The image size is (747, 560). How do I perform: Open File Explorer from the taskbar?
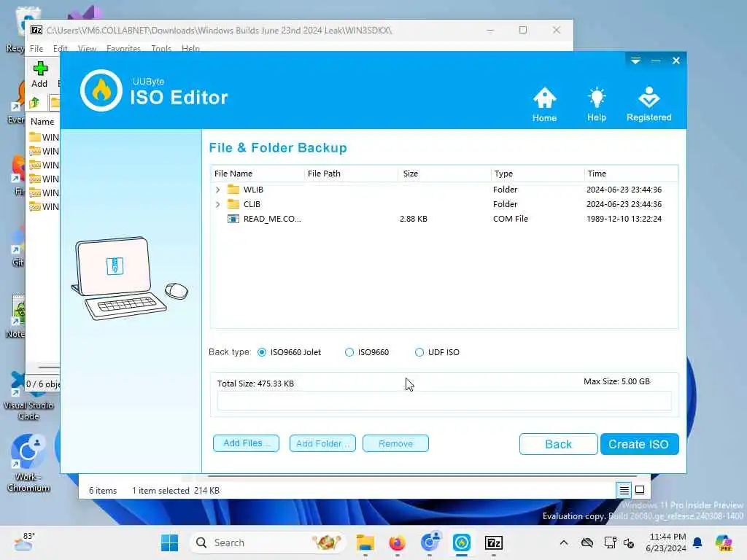[365, 542]
